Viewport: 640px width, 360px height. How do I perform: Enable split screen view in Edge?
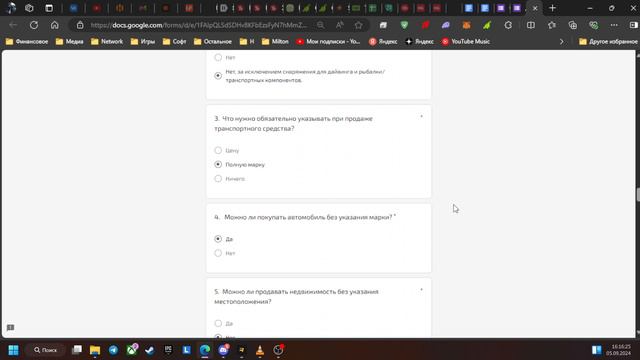(x=531, y=25)
